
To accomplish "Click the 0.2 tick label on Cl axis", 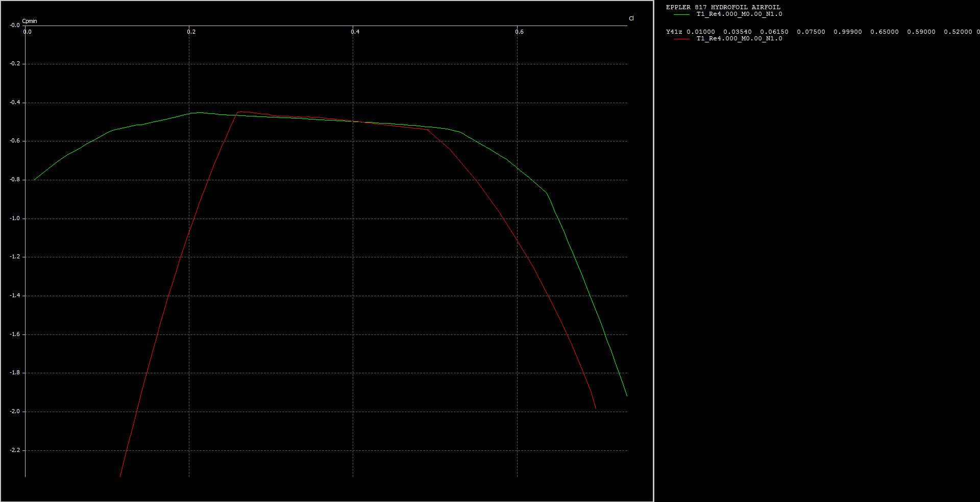I will (191, 32).
